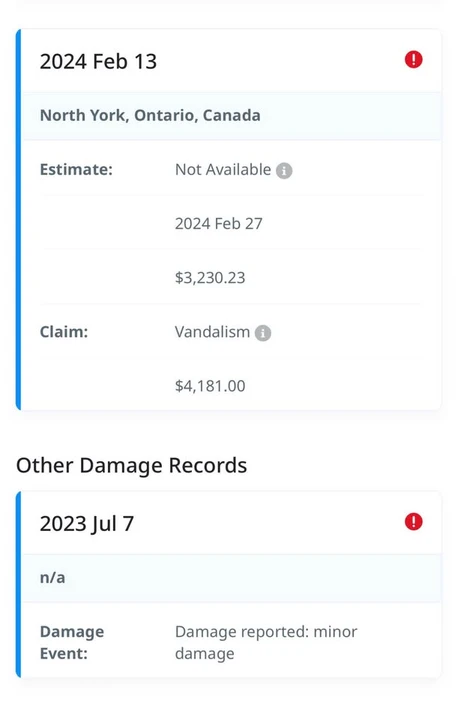Click the Estimate label

pos(76,169)
